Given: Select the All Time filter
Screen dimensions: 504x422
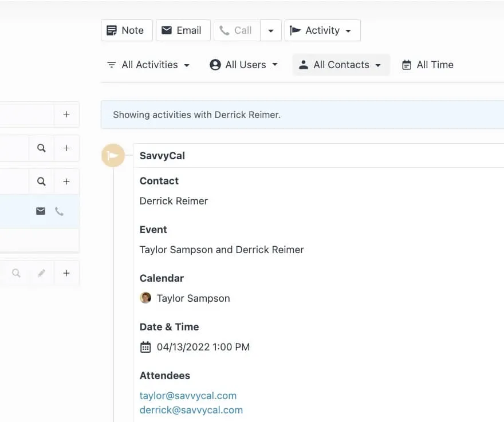Looking at the screenshot, I should [x=427, y=65].
